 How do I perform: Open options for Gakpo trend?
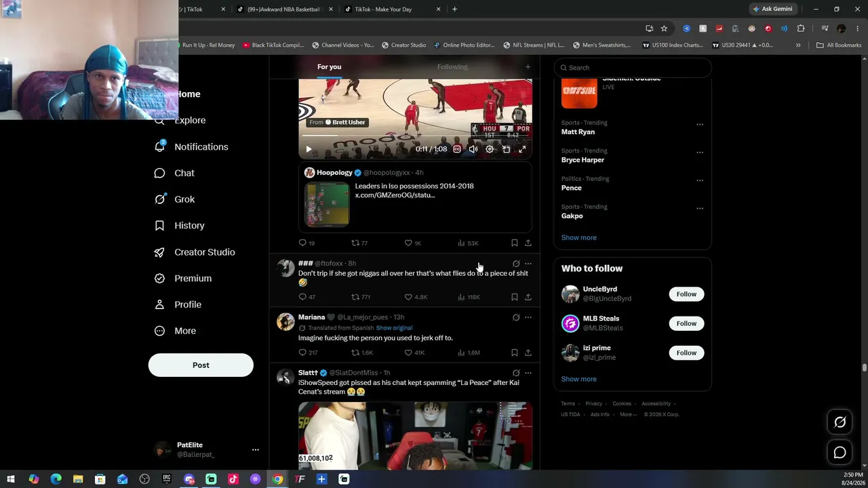click(x=700, y=209)
